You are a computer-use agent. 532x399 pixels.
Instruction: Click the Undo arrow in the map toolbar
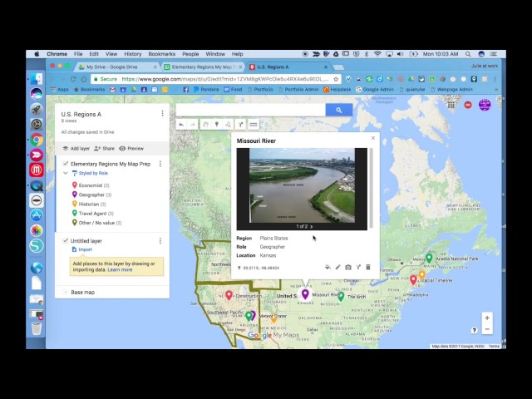pos(181,125)
